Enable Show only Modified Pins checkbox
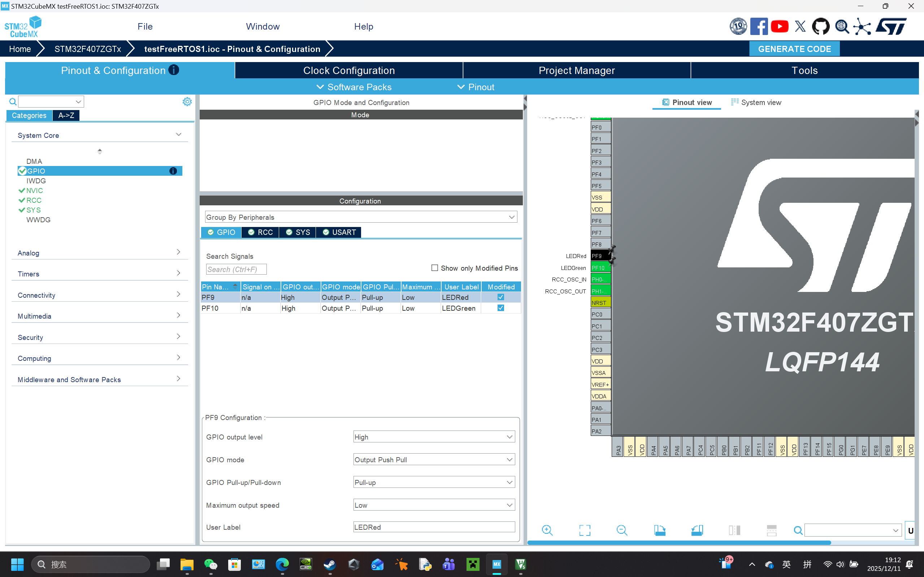Viewport: 924px width, 577px height. pos(434,268)
